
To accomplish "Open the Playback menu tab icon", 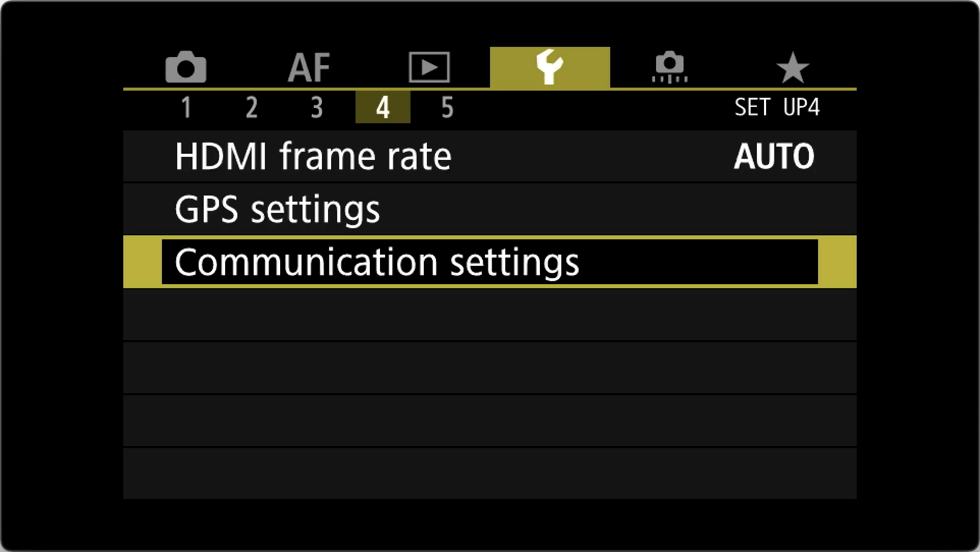I will pyautogui.click(x=429, y=67).
